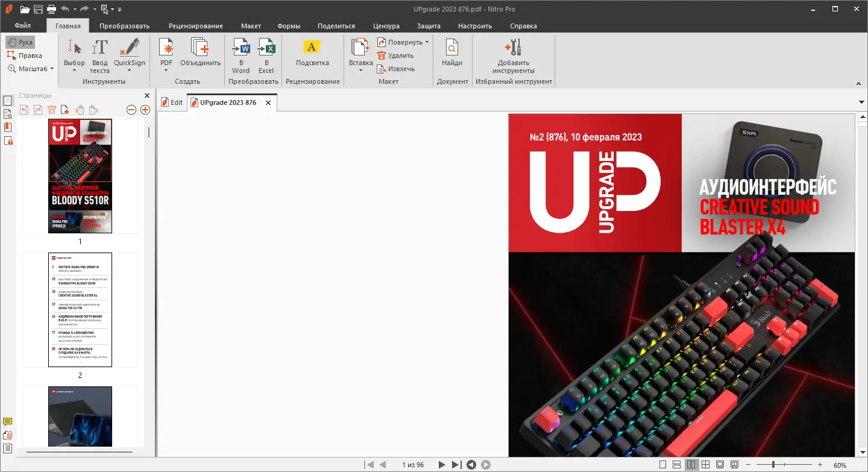
Task: Shrink thumbnails with the minus icon
Action: (x=131, y=110)
